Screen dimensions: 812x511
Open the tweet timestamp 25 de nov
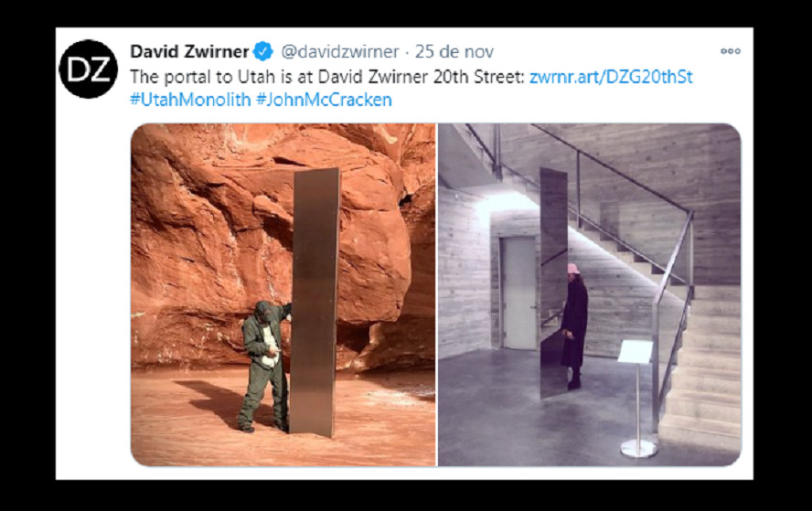coord(454,51)
